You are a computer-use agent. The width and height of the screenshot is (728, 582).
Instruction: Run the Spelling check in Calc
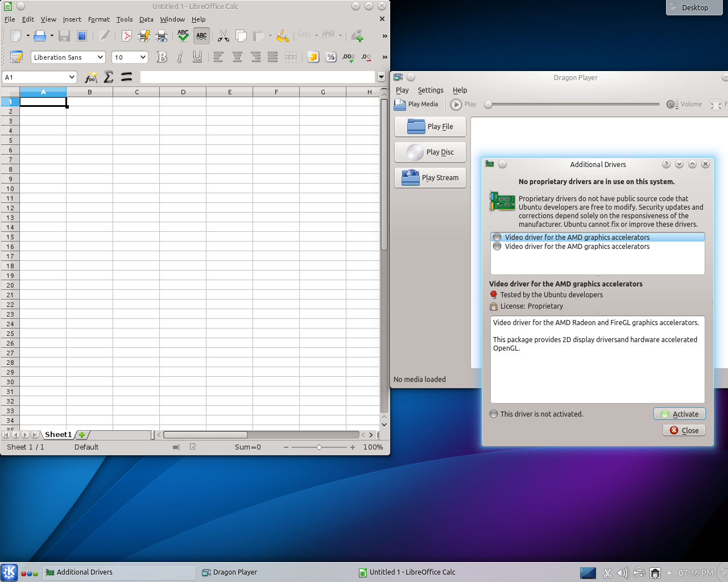click(x=183, y=36)
